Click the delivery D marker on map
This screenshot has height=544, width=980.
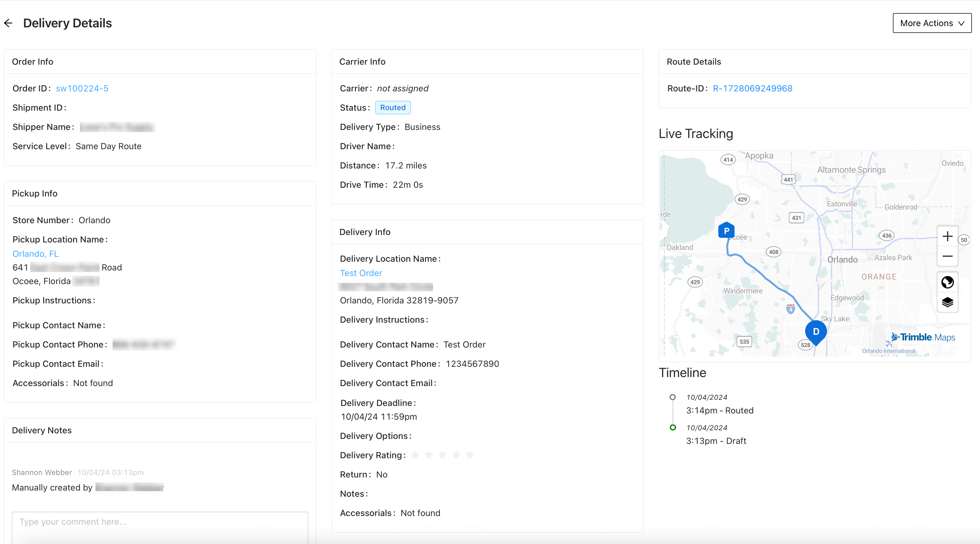[816, 333]
